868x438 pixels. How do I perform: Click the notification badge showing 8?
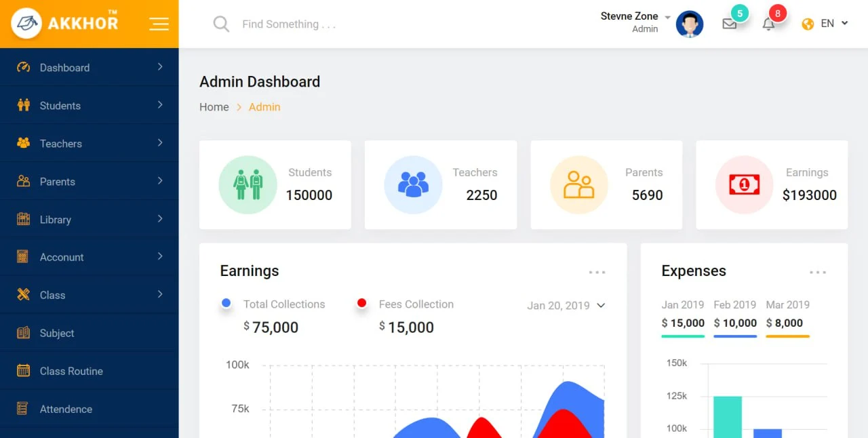[778, 14]
